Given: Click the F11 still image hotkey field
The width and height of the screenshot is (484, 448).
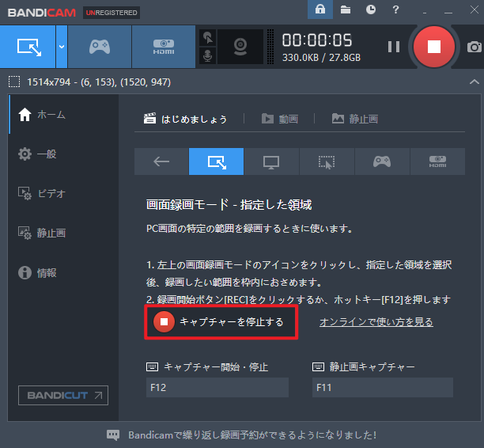Looking at the screenshot, I should pos(383,387).
